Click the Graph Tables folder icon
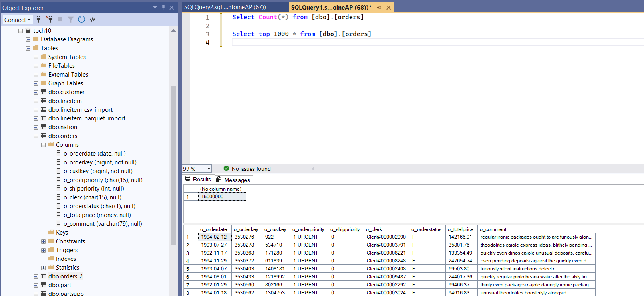This screenshot has width=644, height=296. coord(44,83)
